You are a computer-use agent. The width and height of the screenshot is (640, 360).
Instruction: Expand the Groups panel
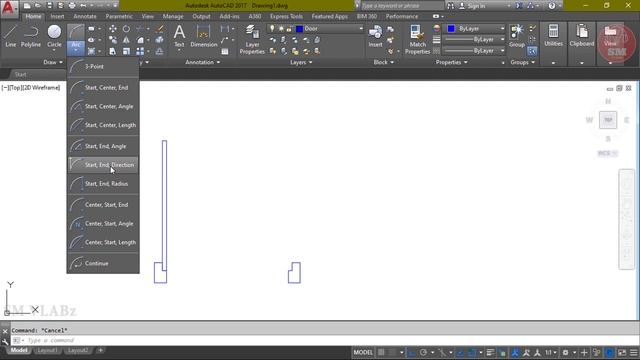point(522,62)
